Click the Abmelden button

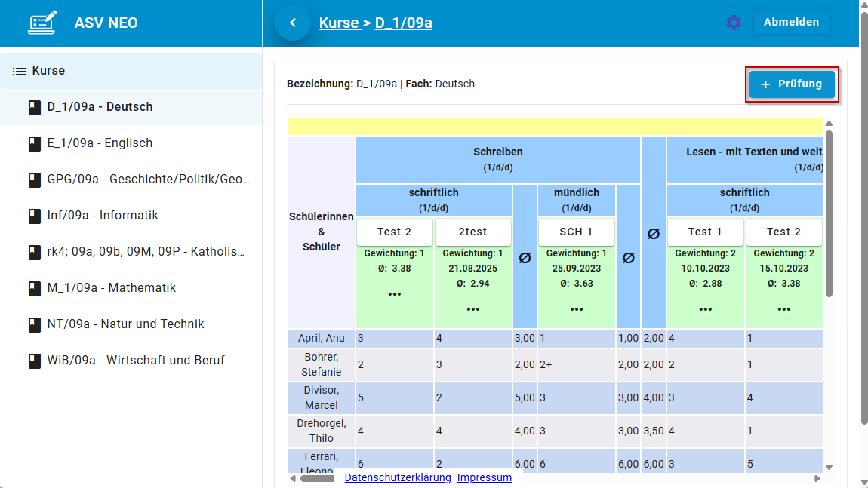[x=791, y=23]
